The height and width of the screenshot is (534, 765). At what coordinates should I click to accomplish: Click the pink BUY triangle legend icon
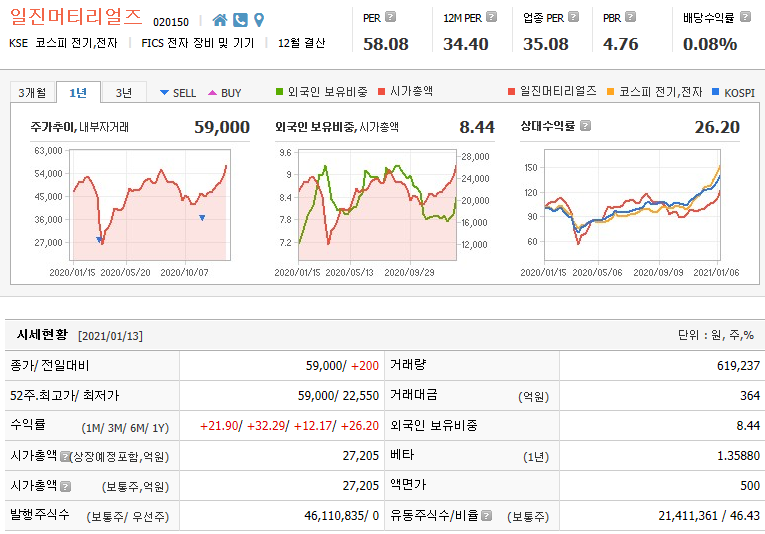coord(212,93)
